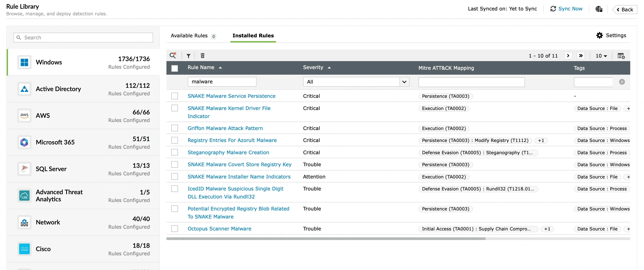Viewport: 644px width, 270px height.
Task: Click the Microsoft 365 icon
Action: click(24, 142)
